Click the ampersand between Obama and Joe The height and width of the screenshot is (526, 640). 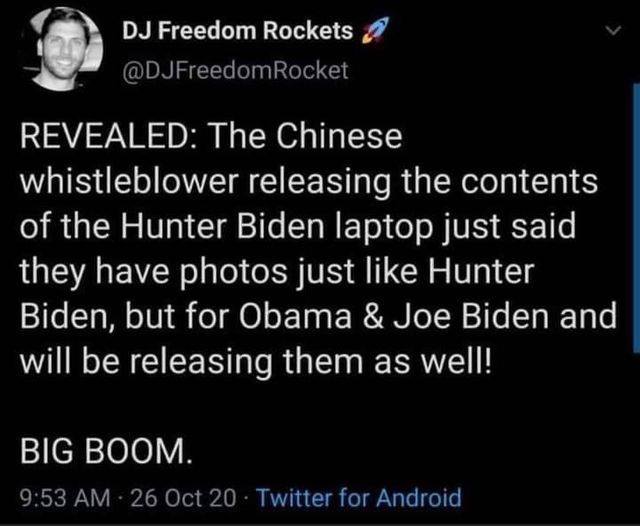(x=371, y=317)
